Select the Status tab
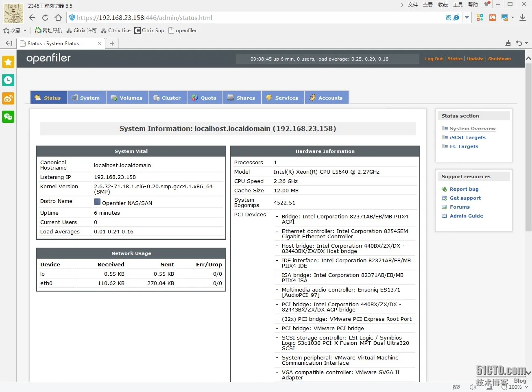 (48, 98)
